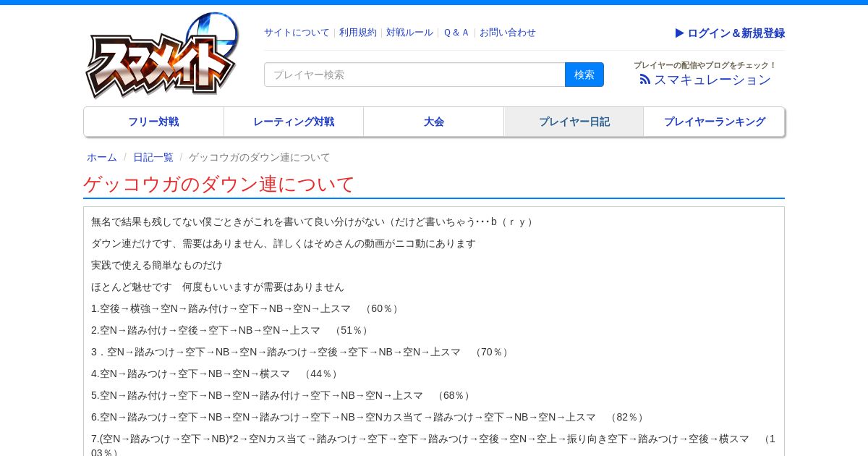This screenshot has width=868, height=456.
Task: Click combo line 1 ending （60％）
Action: 247,308
